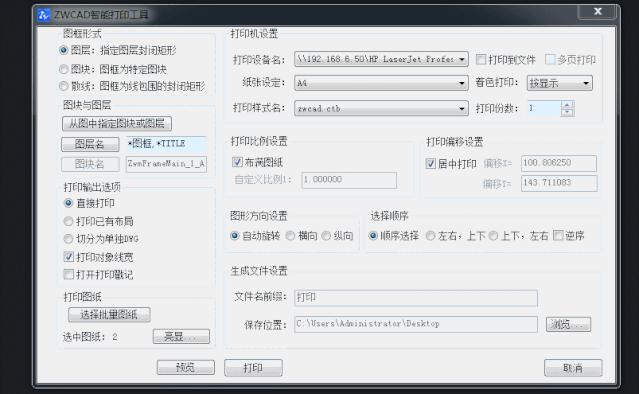
Task: Click layer name field containing *图框,*TITLE
Action: click(166, 143)
